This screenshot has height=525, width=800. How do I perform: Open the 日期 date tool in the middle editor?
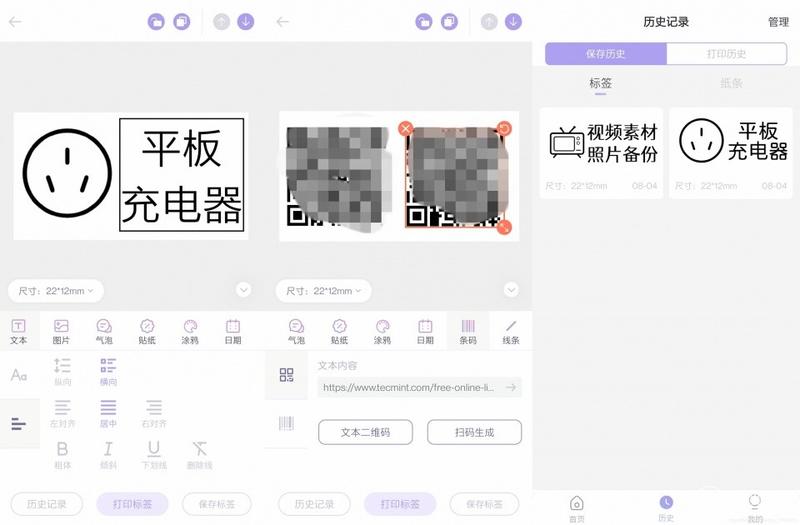[425, 331]
